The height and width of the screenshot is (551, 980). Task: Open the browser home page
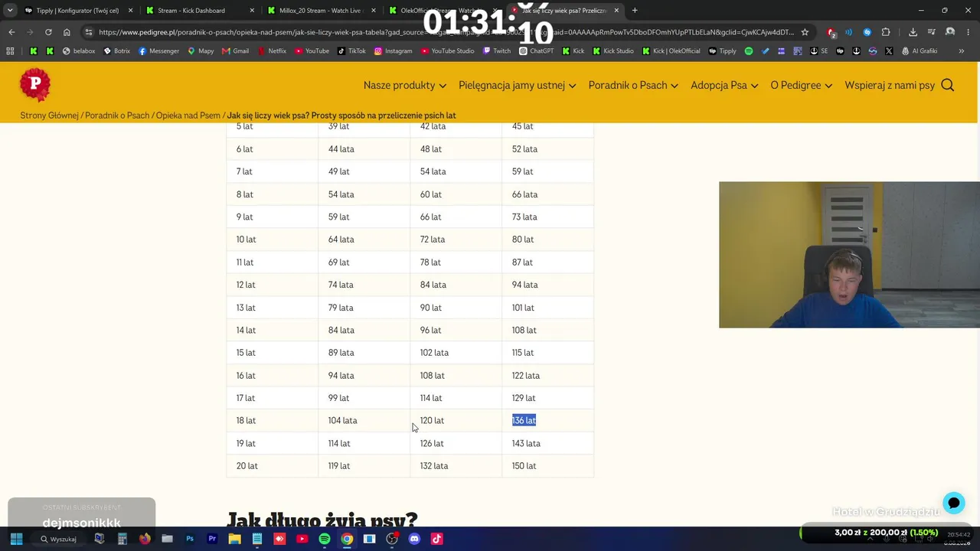pyautogui.click(x=67, y=32)
